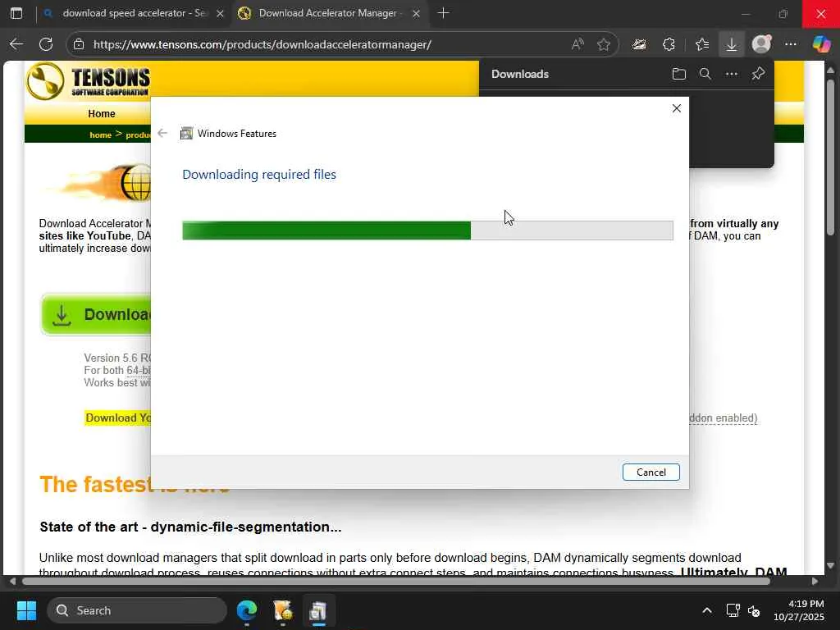Viewport: 840px width, 630px height.
Task: Add this page to favorites
Action: [x=604, y=44]
